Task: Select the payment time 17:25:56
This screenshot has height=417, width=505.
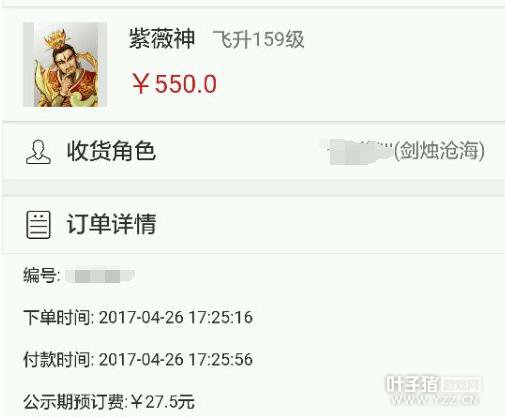Action: point(221,360)
